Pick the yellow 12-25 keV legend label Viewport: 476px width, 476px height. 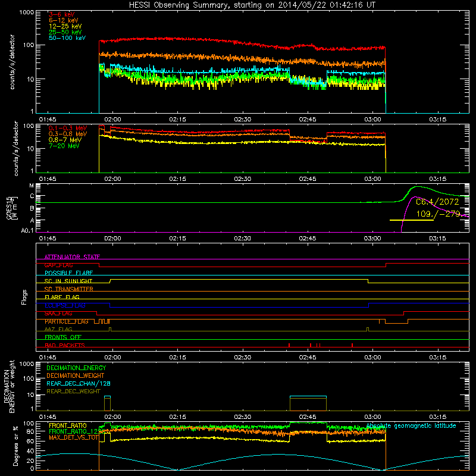65,26
